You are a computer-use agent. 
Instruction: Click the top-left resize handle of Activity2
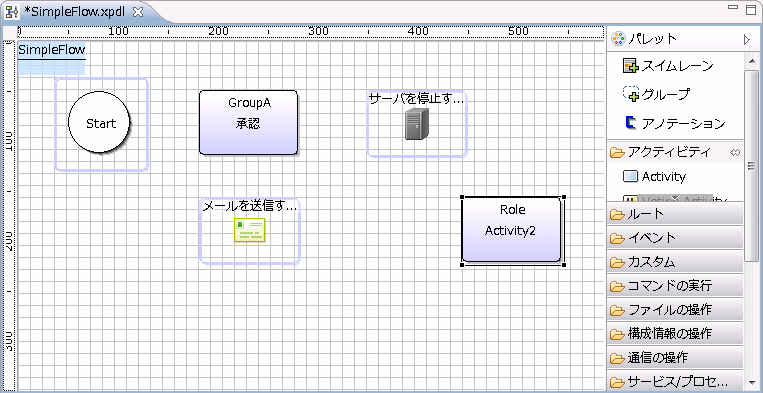(462, 197)
